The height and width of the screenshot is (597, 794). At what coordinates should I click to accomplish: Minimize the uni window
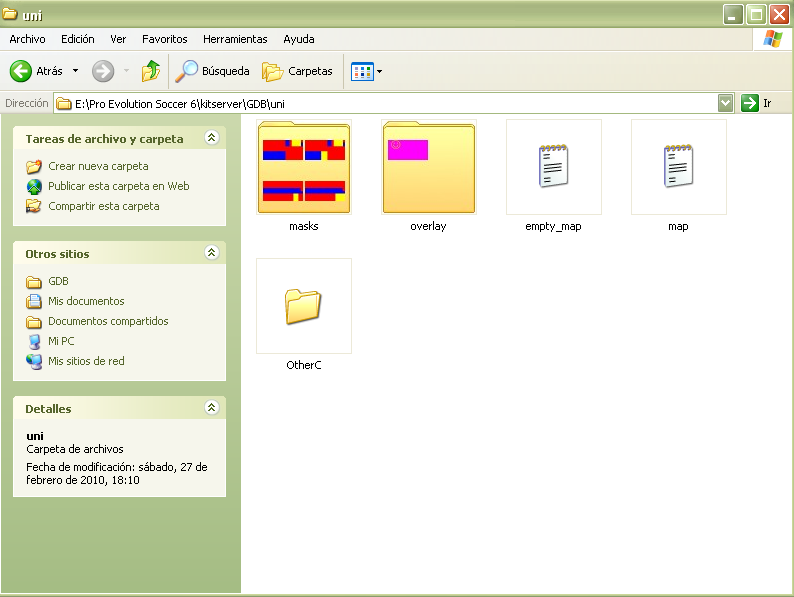pyautogui.click(x=733, y=14)
